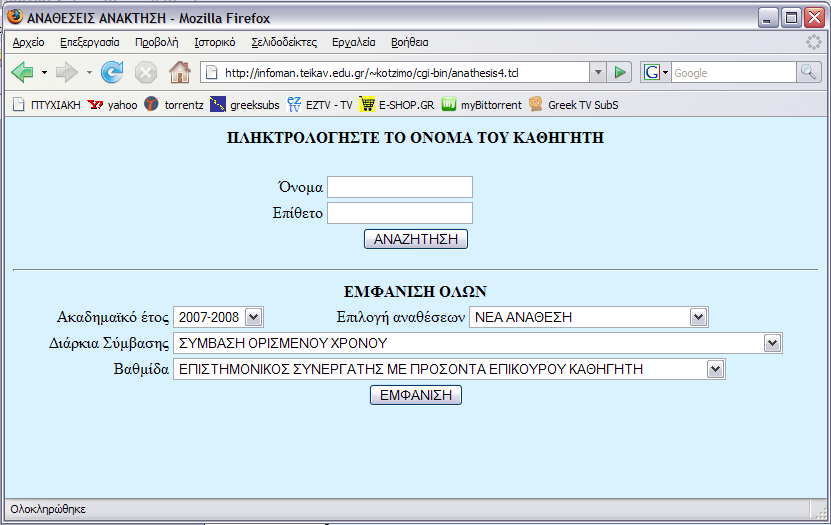Open the EZTV - TV bookmark
This screenshot has height=525, width=831.
click(320, 105)
